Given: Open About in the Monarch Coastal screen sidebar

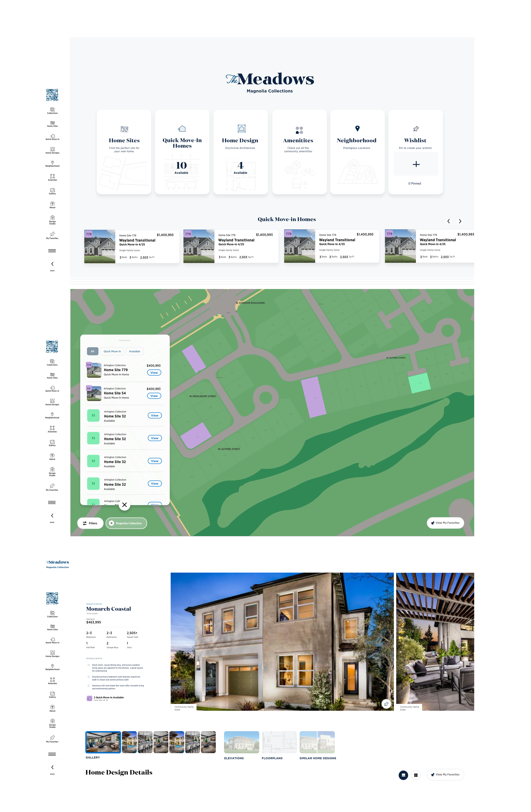Looking at the screenshot, I should (x=52, y=709).
